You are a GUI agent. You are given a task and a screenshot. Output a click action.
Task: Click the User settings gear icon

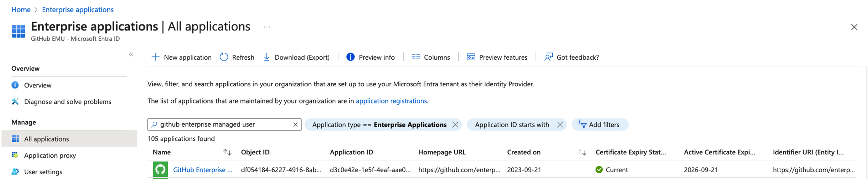[x=15, y=172]
